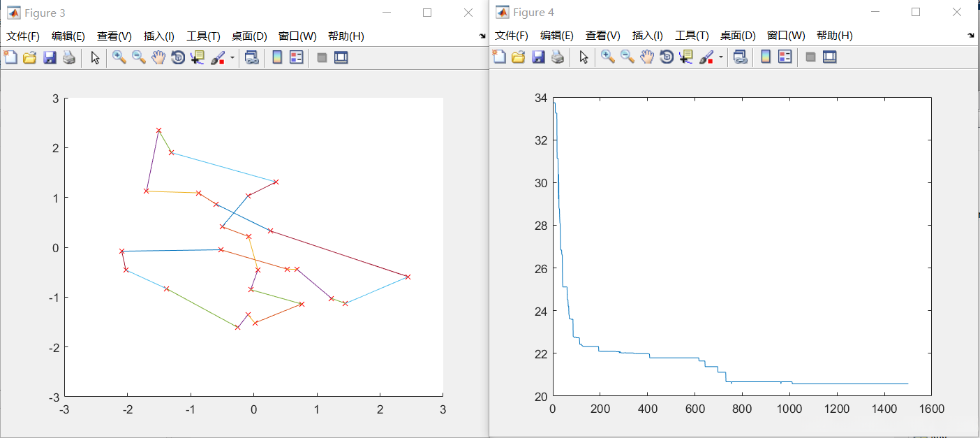
Task: Open 桌面(D) menu in Figure 3
Action: click(249, 36)
